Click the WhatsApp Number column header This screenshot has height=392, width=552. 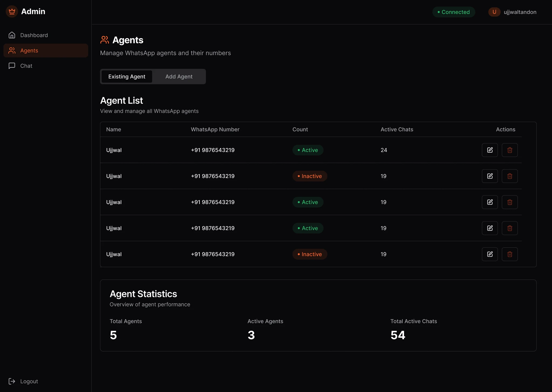click(215, 129)
